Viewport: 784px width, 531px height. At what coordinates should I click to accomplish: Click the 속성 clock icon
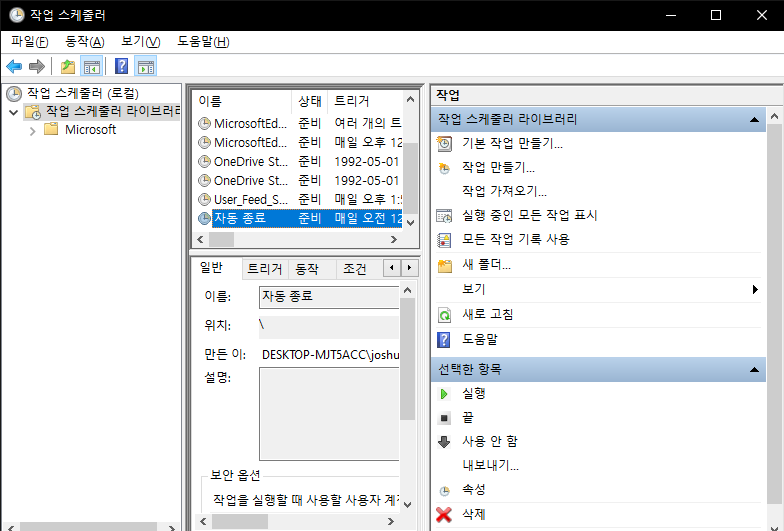(x=444, y=491)
